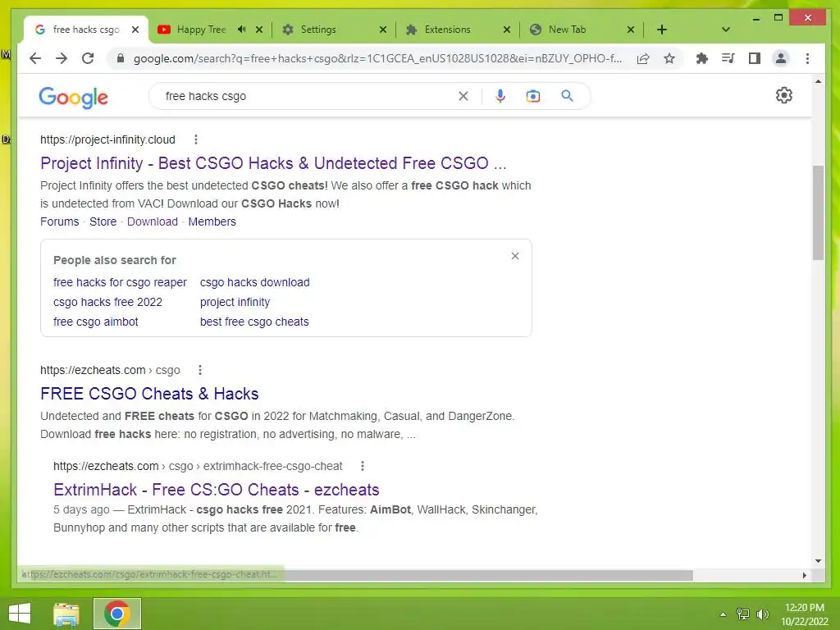Close the New Tab tab

[x=631, y=30]
